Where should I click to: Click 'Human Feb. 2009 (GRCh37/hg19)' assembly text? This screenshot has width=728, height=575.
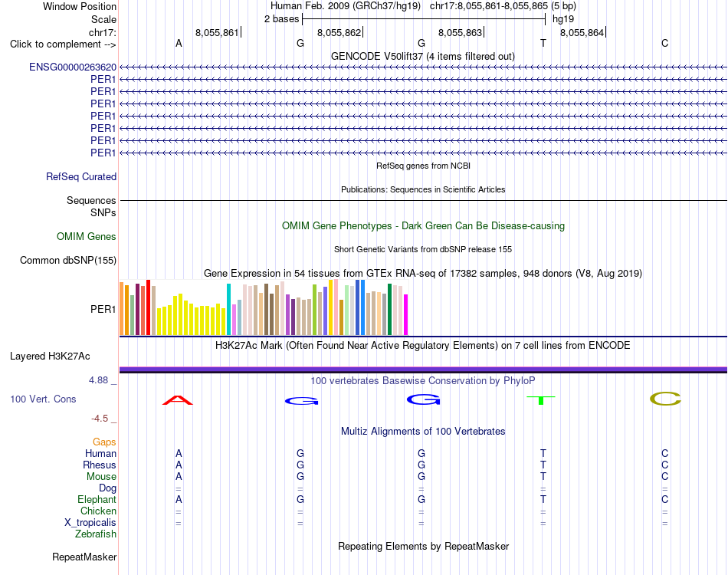click(346, 6)
